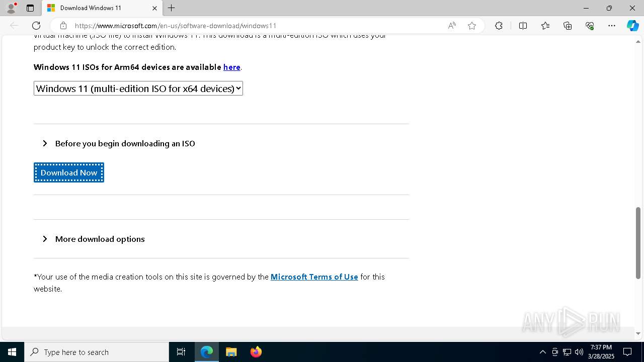This screenshot has width=644, height=362.
Task: Go back with the back arrow
Action: coord(14,26)
